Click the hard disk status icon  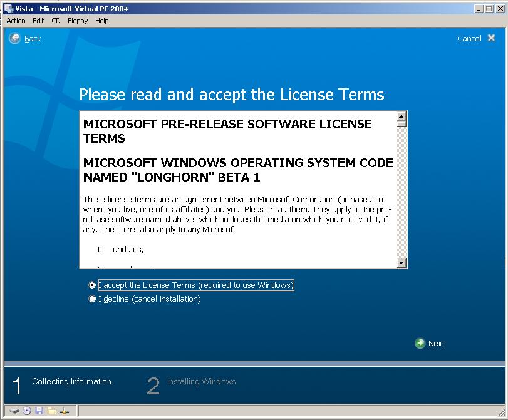click(14, 411)
